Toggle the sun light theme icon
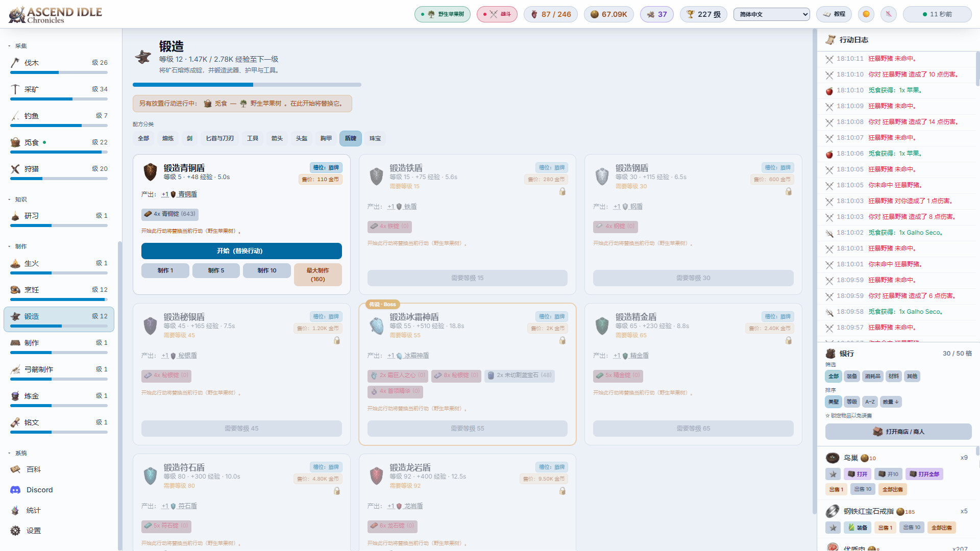Image resolution: width=980 pixels, height=551 pixels. [x=866, y=14]
